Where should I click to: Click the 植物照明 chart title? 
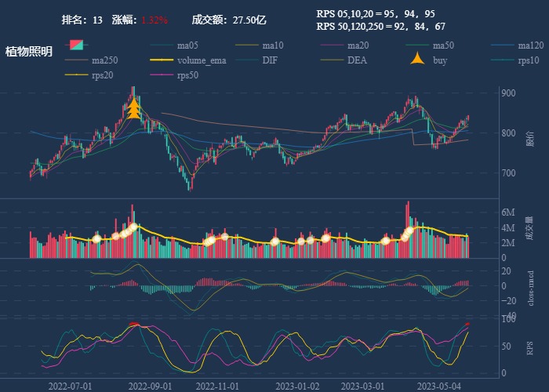click(29, 52)
